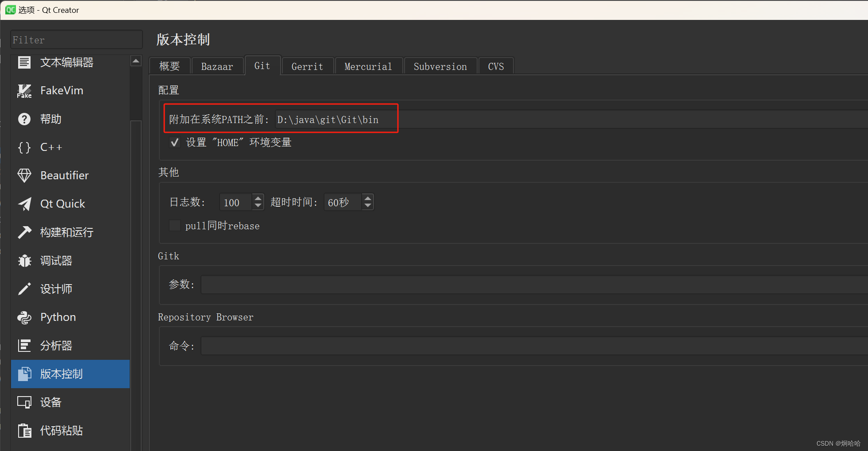Decrease the 日志数 value with down arrow
The height and width of the screenshot is (451, 868).
point(258,206)
